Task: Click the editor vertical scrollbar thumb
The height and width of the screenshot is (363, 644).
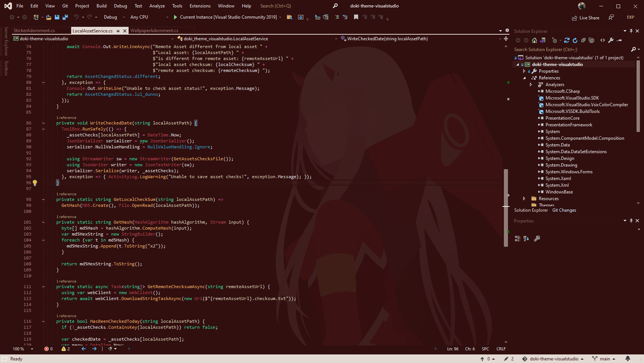Action: pyautogui.click(x=506, y=208)
